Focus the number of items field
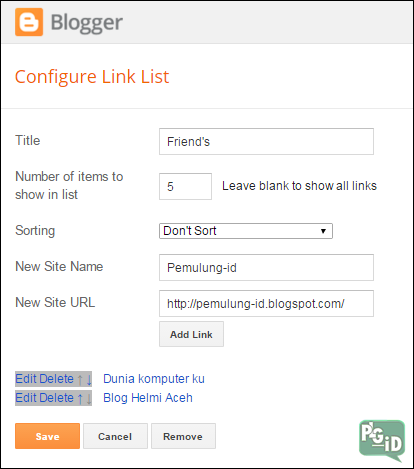The image size is (414, 469). pyautogui.click(x=185, y=186)
